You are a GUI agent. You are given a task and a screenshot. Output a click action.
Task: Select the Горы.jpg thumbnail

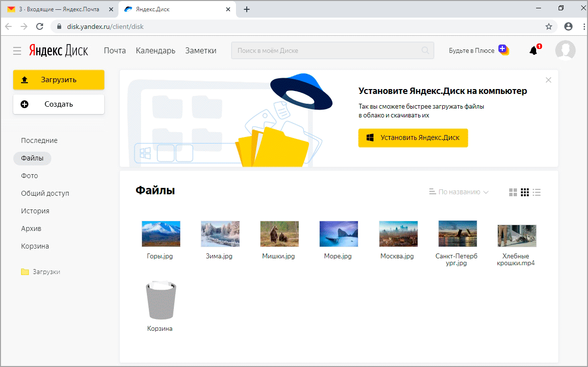[x=161, y=233]
